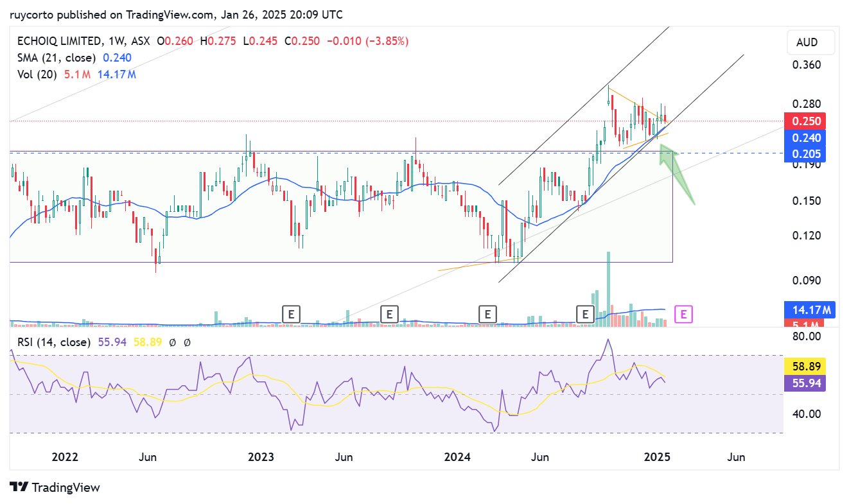Click the publisher line with ruycorto

click(176, 14)
